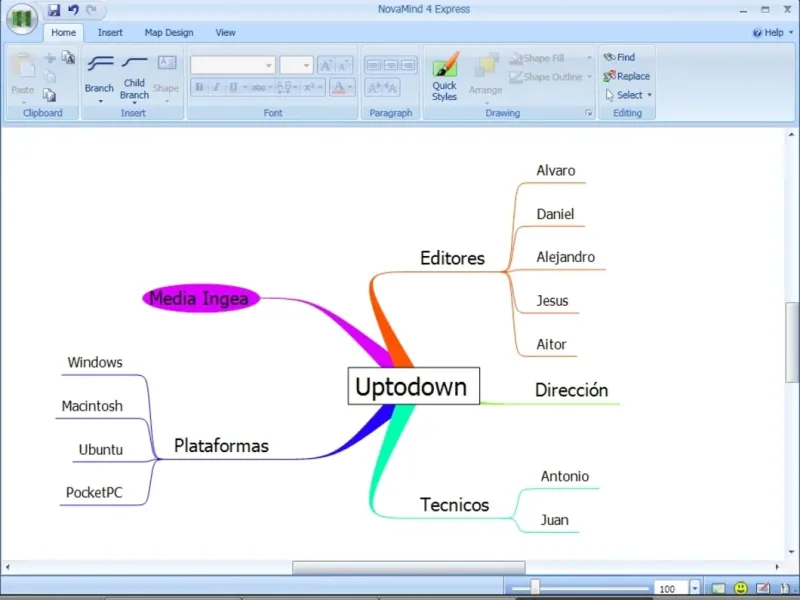Screen dimensions: 800x600
Task: Select the Antonio child branch
Action: (565, 476)
